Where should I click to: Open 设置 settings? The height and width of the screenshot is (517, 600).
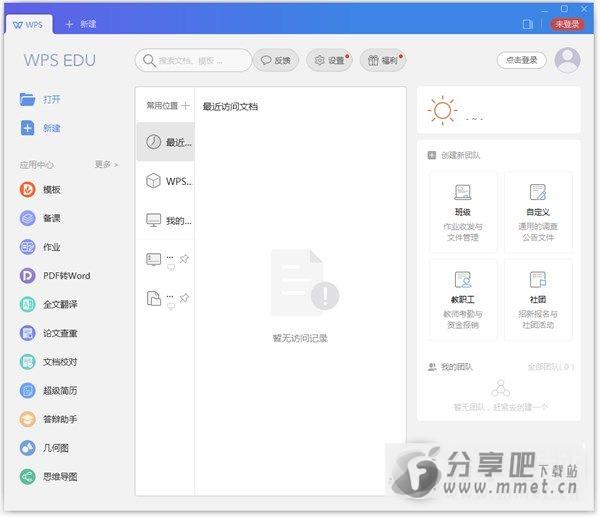click(x=329, y=60)
